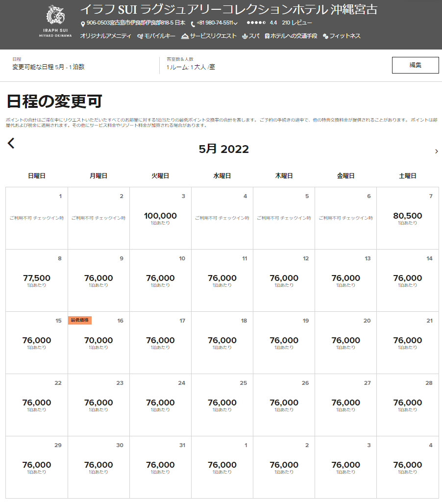The height and width of the screenshot is (504, 442).
Task: Expand the phone number dropdown arrow
Action: (236, 24)
